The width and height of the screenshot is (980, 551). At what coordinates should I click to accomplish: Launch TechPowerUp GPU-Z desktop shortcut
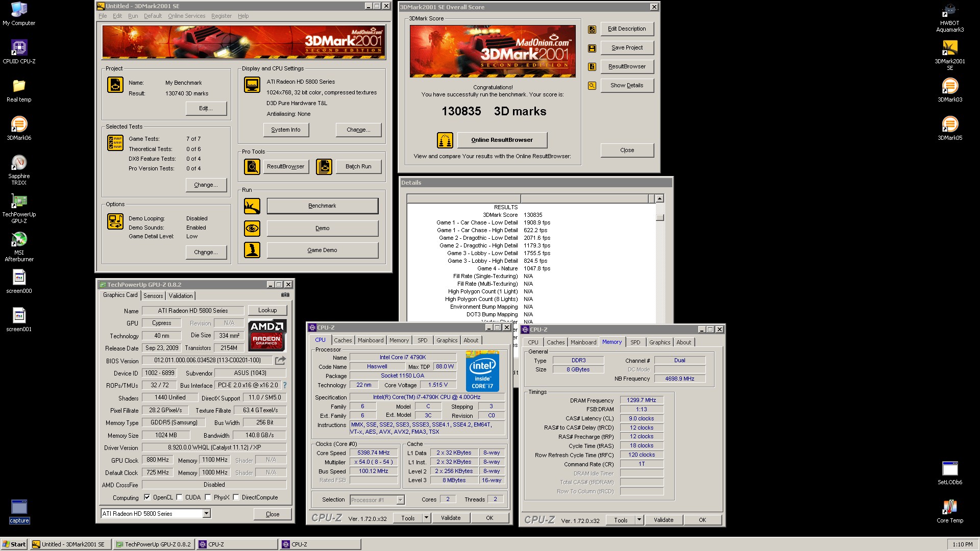click(x=19, y=208)
